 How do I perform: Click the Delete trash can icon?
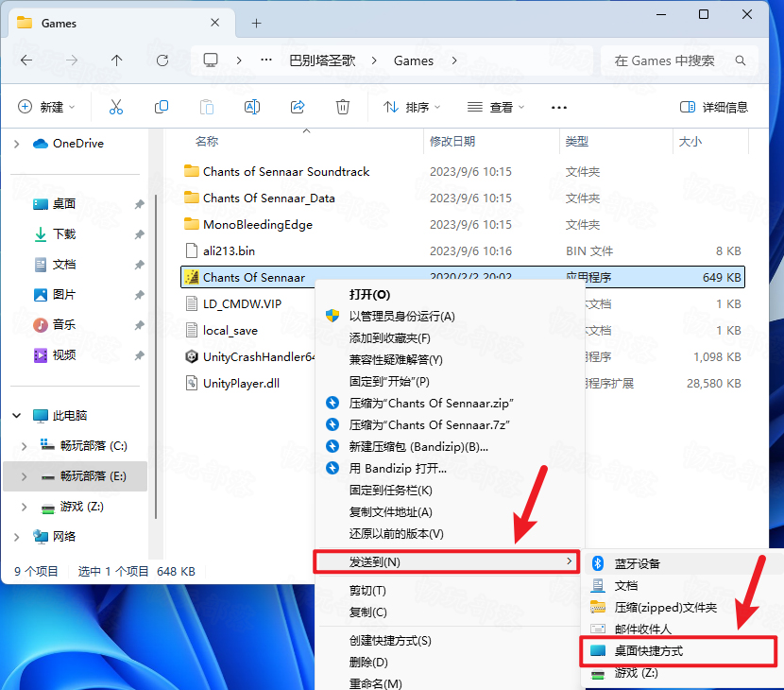343,107
